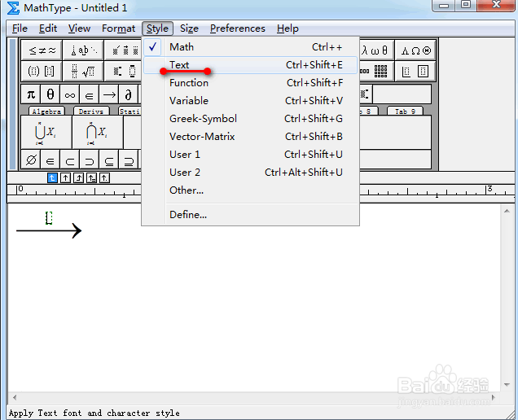Switch to the Derivs tab
Viewport: 518px width, 420px height.
91,111
